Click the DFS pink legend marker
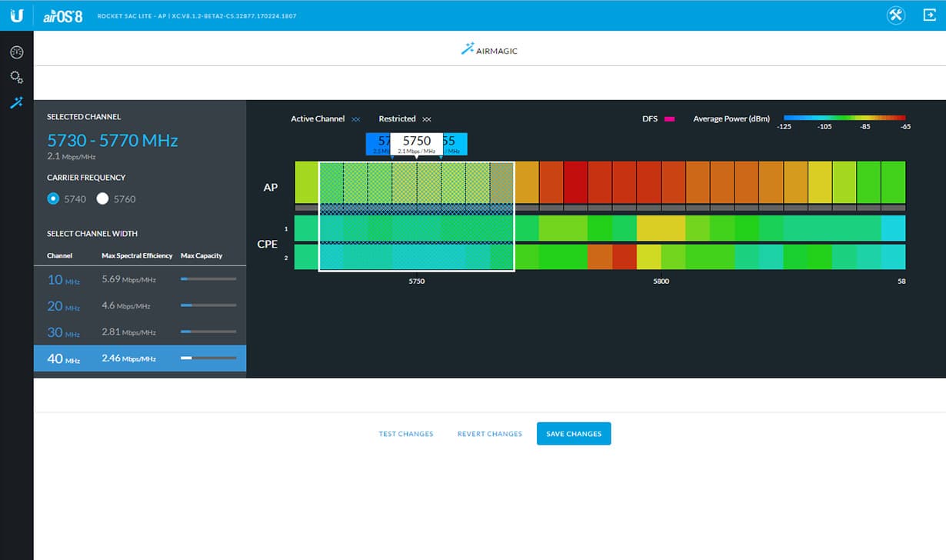The image size is (946, 560). (669, 119)
